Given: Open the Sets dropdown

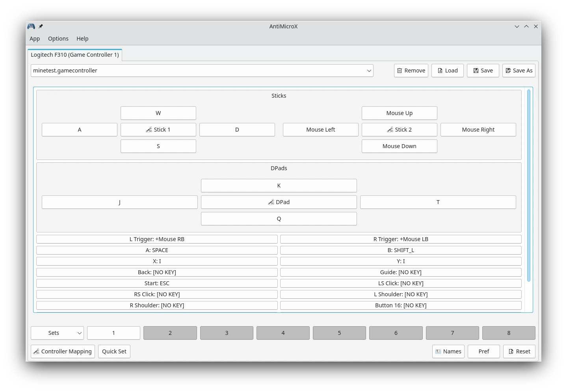Looking at the screenshot, I should [58, 333].
